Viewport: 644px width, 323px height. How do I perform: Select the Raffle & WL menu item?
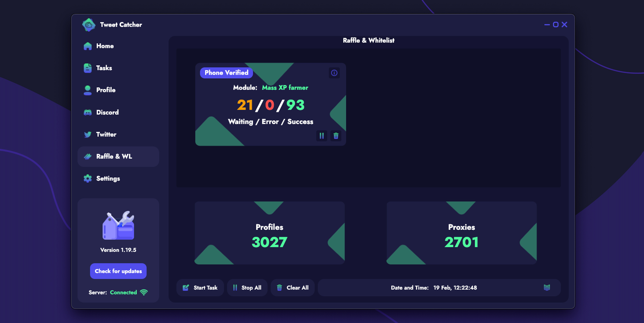pyautogui.click(x=118, y=156)
